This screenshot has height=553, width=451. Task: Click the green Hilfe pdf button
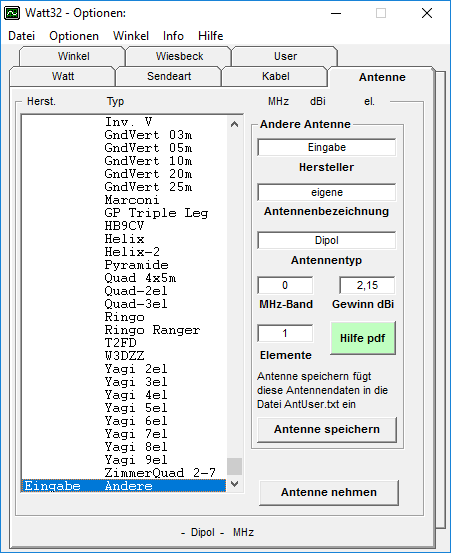pyautogui.click(x=363, y=338)
